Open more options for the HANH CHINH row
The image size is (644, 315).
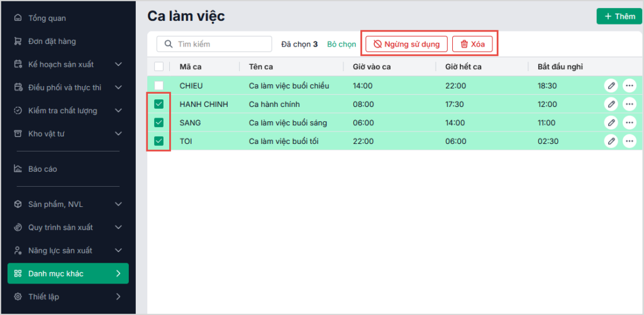(x=629, y=104)
